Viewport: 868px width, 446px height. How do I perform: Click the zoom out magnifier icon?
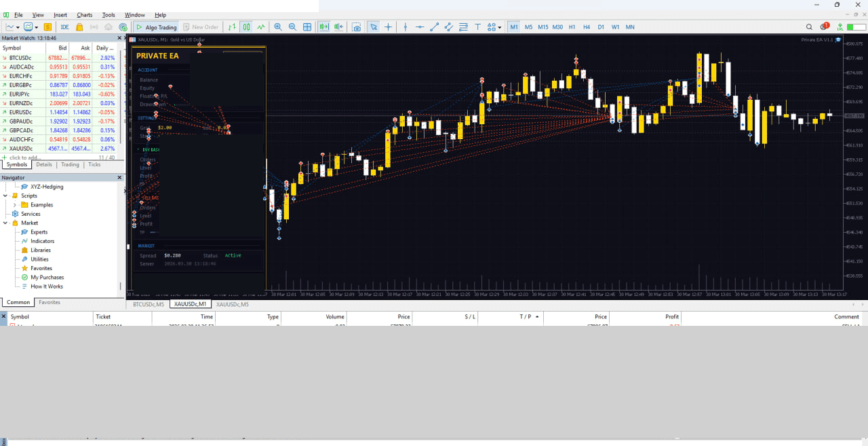(x=292, y=27)
